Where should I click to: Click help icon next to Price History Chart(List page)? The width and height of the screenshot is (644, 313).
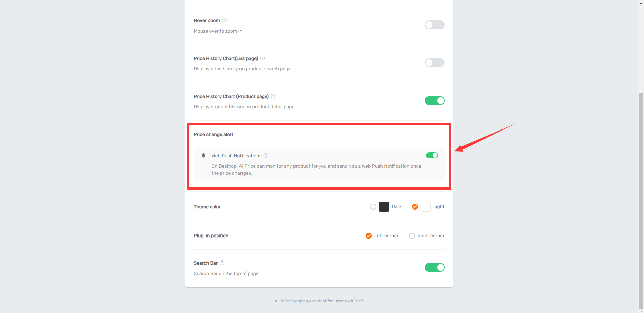(262, 58)
